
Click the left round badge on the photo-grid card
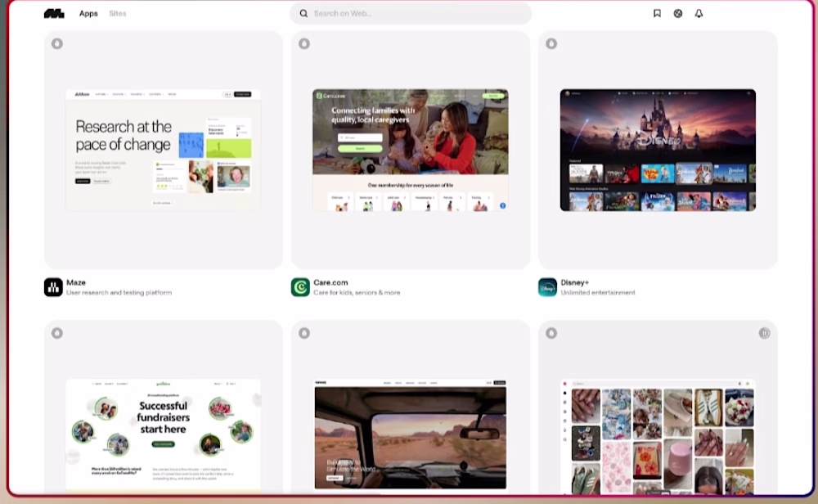pyautogui.click(x=551, y=333)
